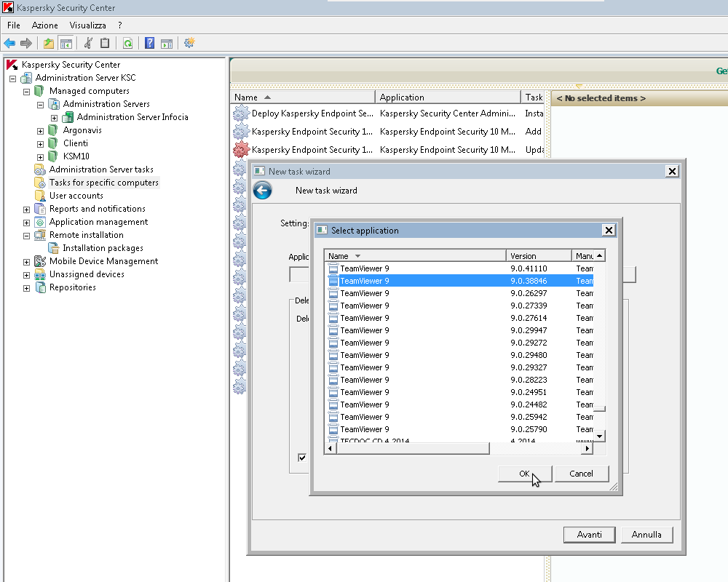
Task: Collapse the Remote installation node
Action: (x=26, y=236)
